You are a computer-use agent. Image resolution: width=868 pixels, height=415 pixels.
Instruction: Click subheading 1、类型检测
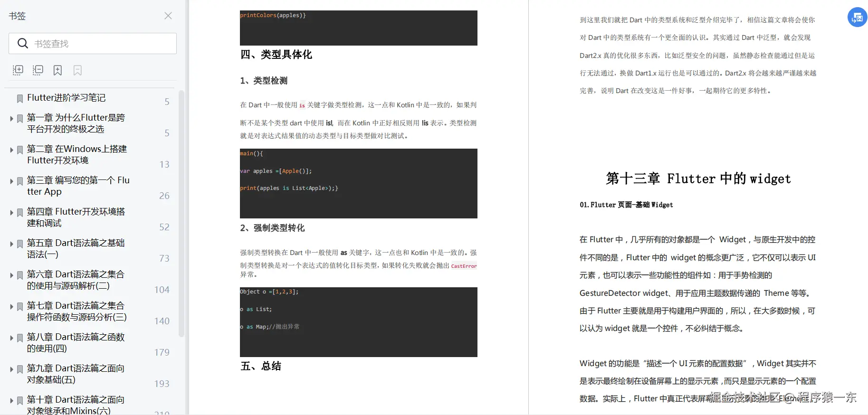(x=264, y=81)
